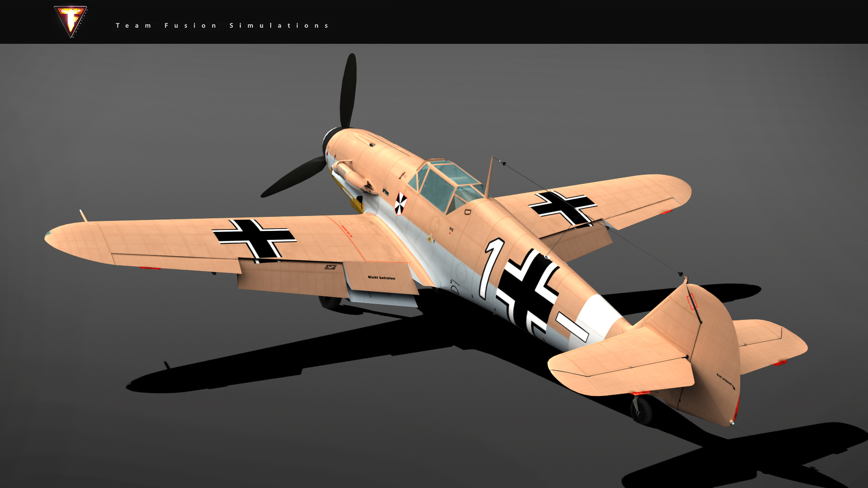Screen dimensions: 868x488
Task: Click the white horizontal bar marking near the tail
Action: coord(572,326)
